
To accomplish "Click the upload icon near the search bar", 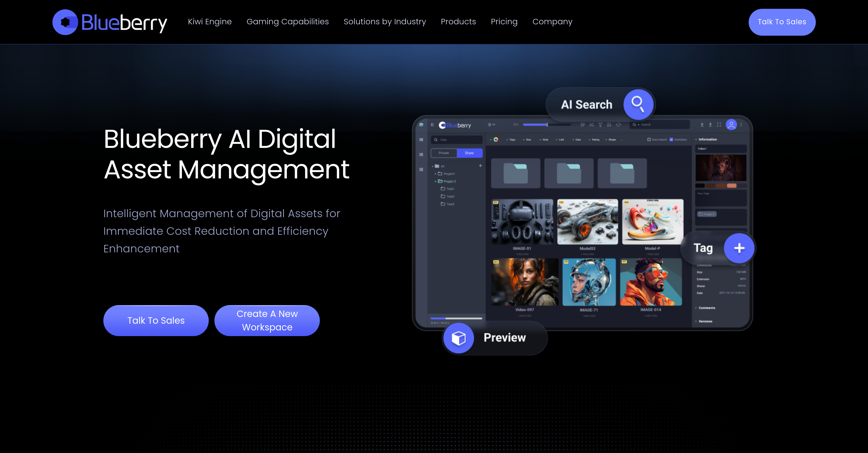I will 702,124.
